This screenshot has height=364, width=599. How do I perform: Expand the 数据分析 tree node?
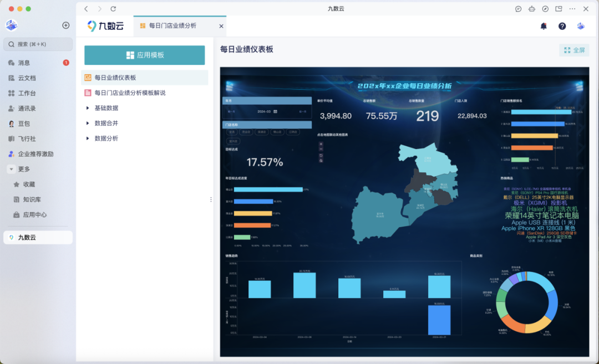[x=88, y=139]
